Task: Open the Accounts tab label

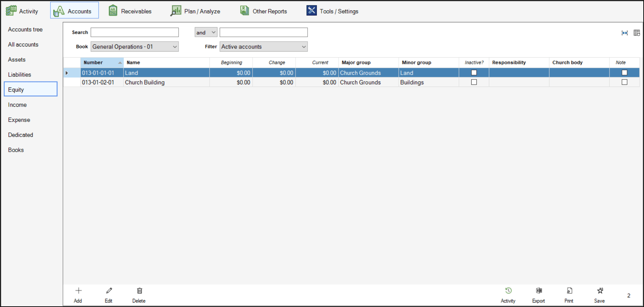Action: click(x=79, y=11)
